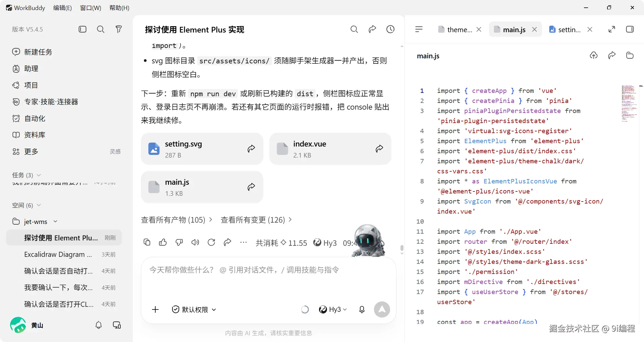Screen dimensions: 644x342
Task: Give thumbs up to the reply
Action: (163, 242)
